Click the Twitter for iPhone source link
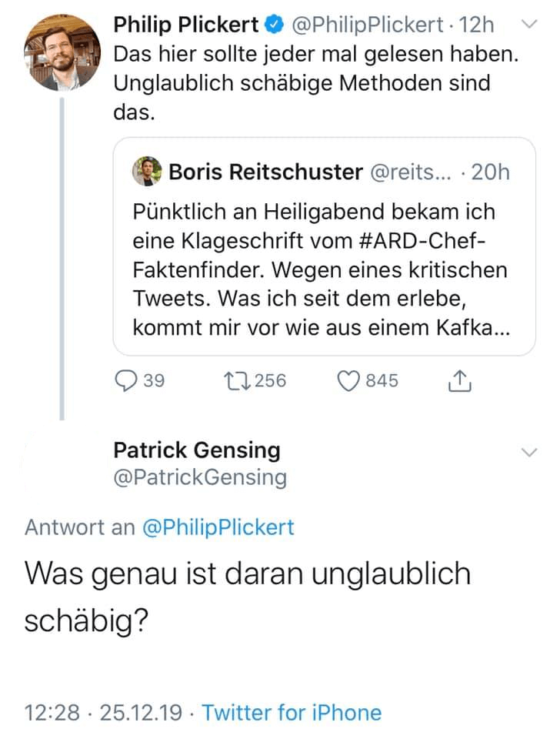560x739 pixels. click(x=291, y=713)
